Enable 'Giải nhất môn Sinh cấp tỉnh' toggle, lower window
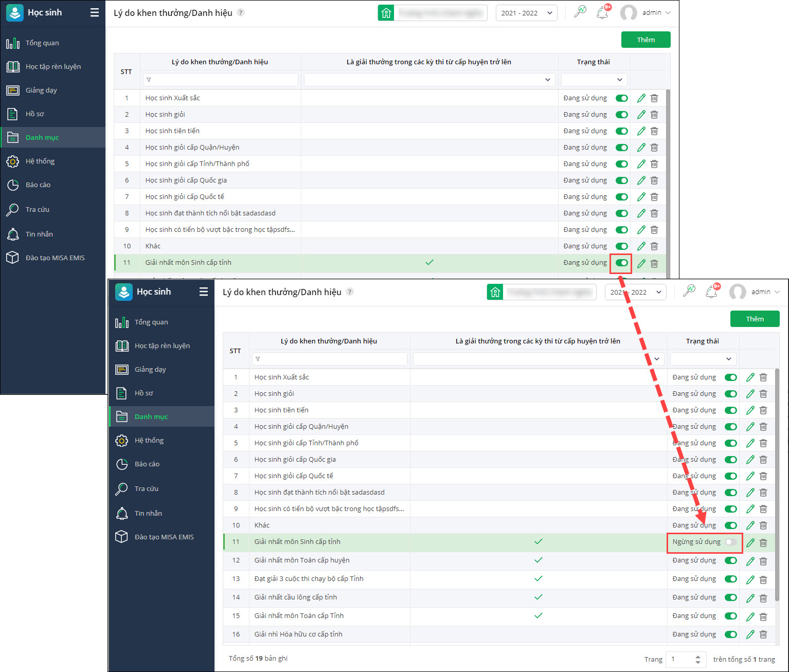Viewport: 789px width, 672px height. coord(731,542)
